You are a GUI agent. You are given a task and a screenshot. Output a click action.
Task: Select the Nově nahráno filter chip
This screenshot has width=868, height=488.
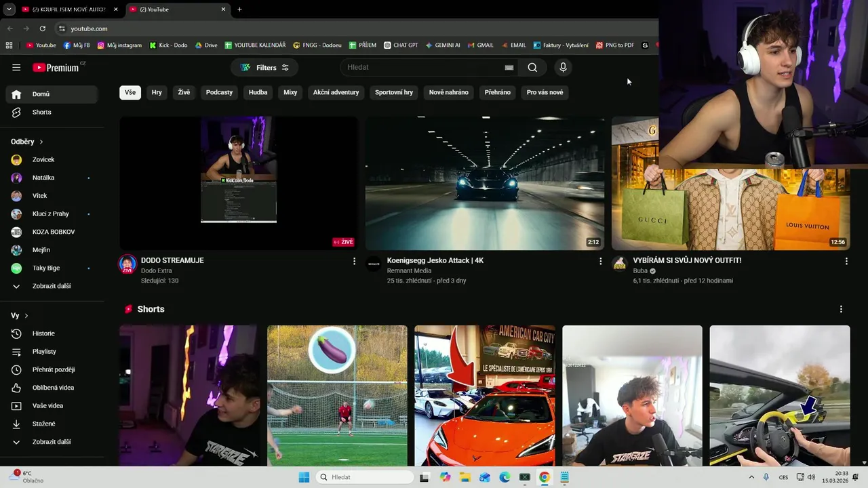pyautogui.click(x=448, y=92)
